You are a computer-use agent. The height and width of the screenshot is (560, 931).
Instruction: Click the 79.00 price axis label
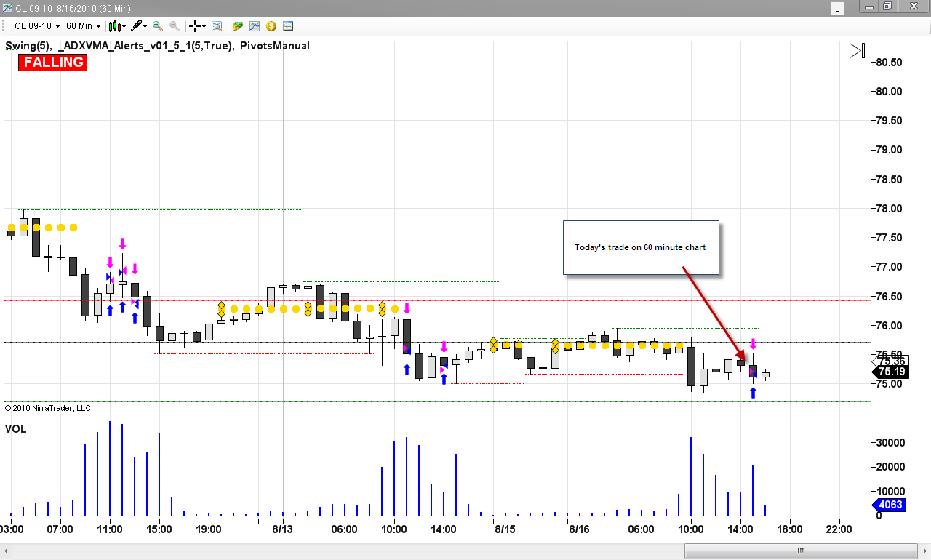point(889,150)
